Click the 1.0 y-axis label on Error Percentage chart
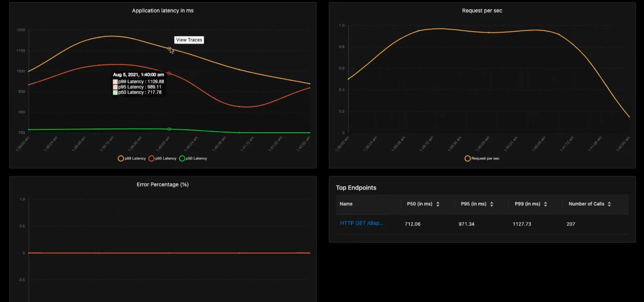 point(22,199)
